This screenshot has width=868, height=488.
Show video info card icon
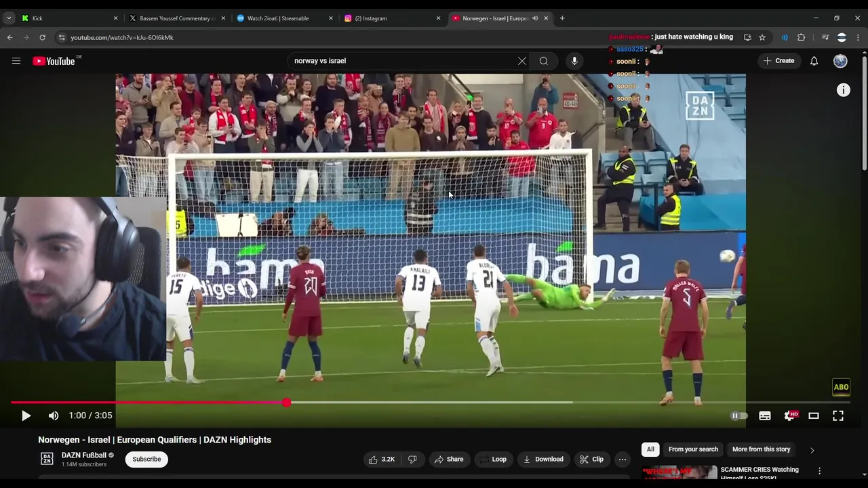pyautogui.click(x=843, y=90)
